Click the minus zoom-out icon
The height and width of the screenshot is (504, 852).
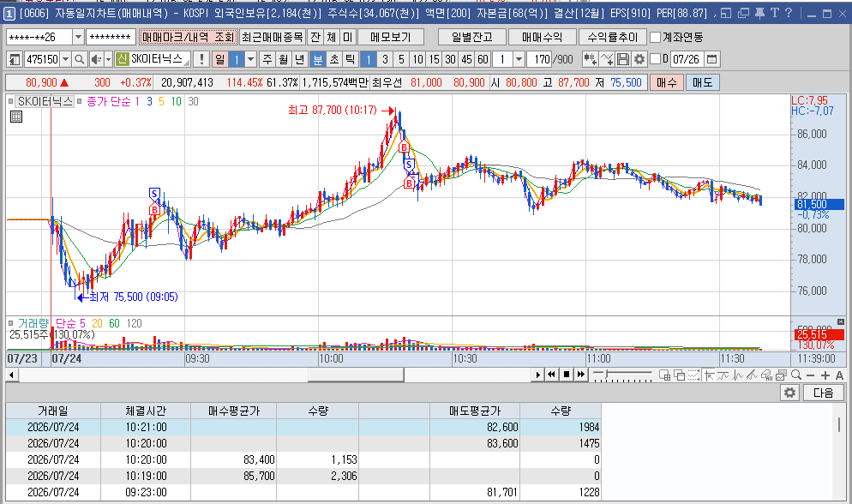point(811,375)
